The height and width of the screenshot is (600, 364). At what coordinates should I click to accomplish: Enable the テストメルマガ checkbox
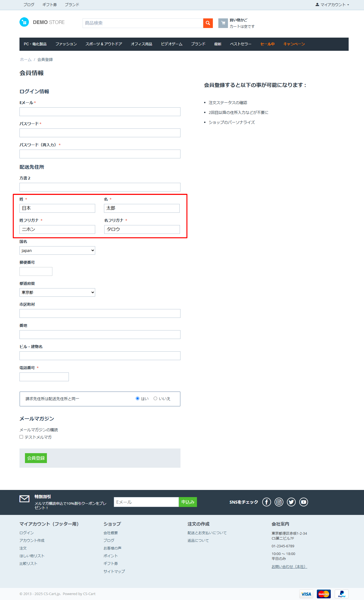tap(21, 437)
